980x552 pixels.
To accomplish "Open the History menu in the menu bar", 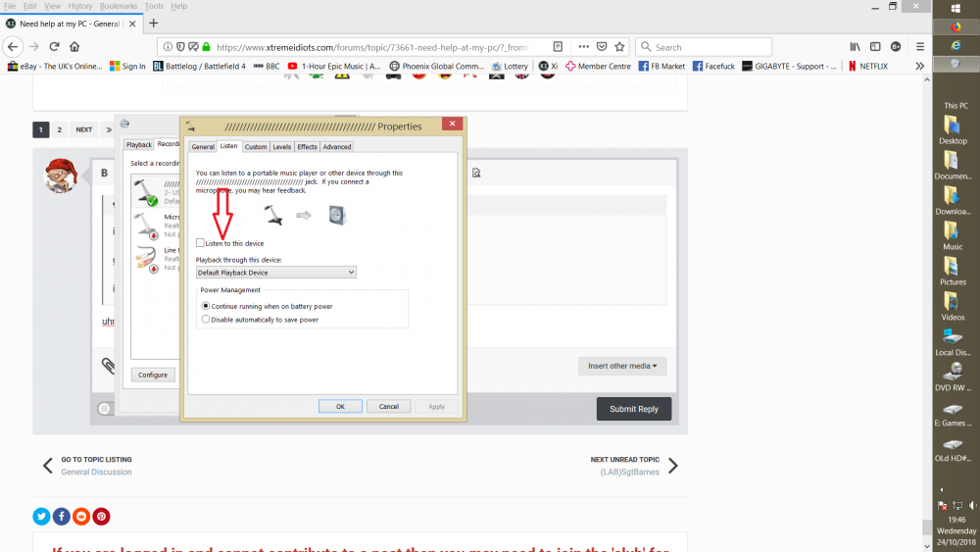I will point(80,6).
